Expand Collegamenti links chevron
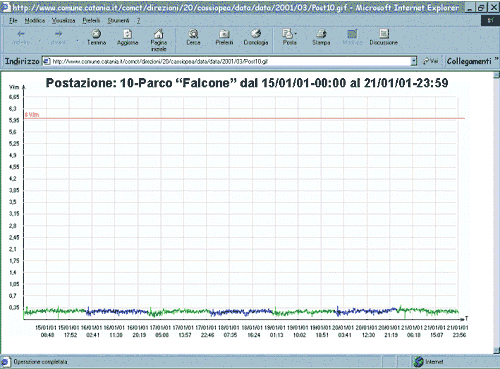 coord(496,59)
